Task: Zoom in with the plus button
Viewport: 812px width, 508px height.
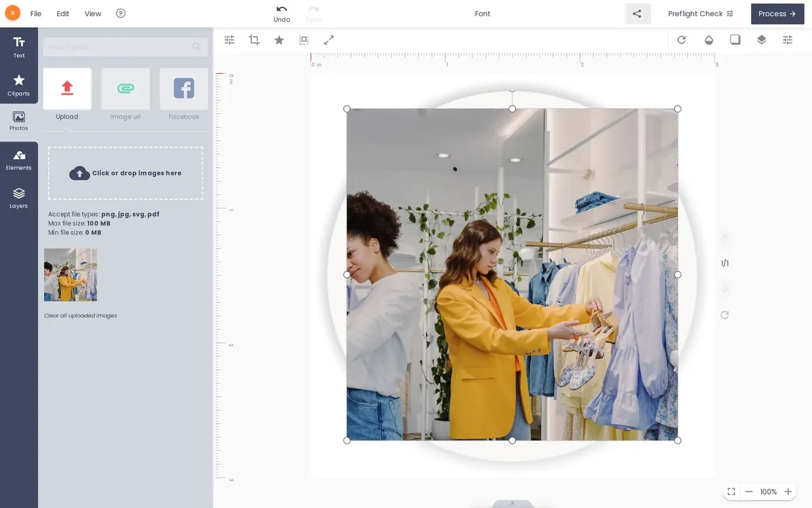Action: (x=788, y=492)
